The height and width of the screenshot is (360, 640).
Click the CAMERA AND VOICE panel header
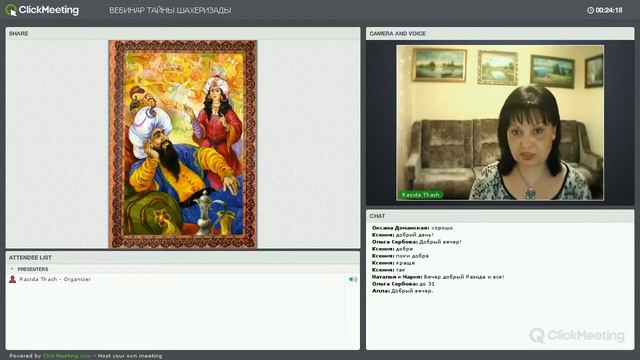500,33
